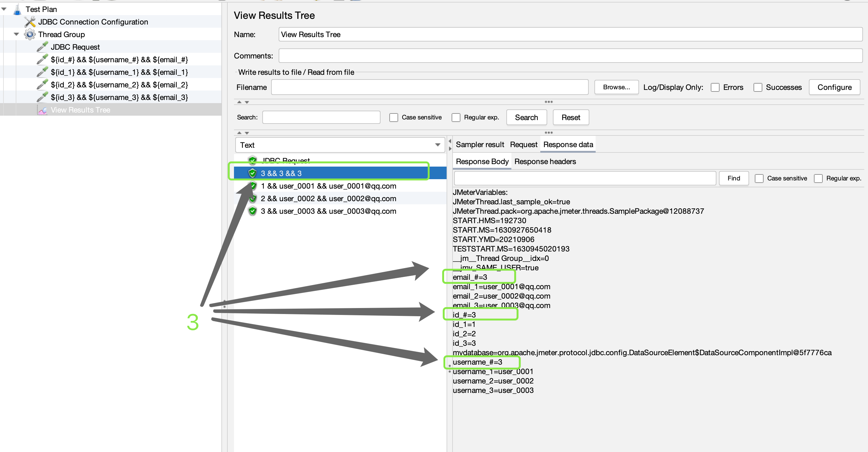Enable the Successes only checkbox
The width and height of the screenshot is (868, 452).
[758, 88]
